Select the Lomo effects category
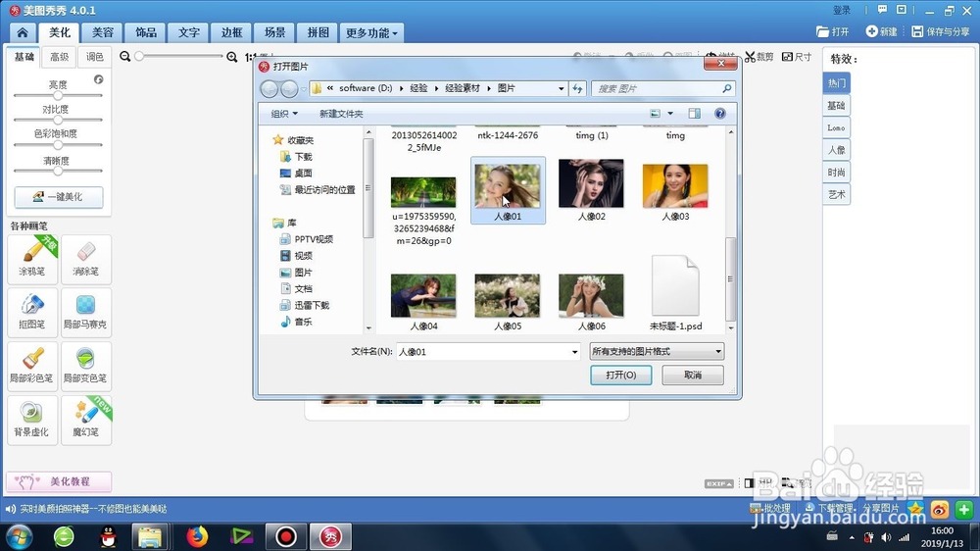Screen dimensions: 980x551 point(836,127)
